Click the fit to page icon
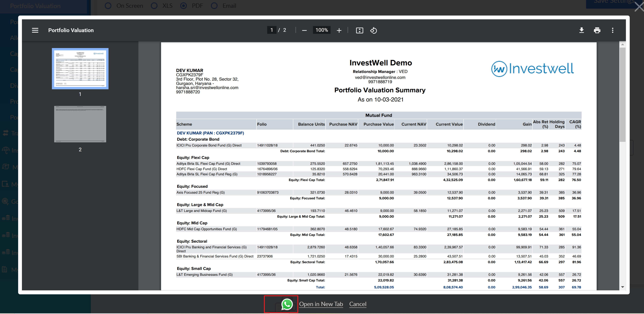The image size is (644, 314). pyautogui.click(x=359, y=31)
